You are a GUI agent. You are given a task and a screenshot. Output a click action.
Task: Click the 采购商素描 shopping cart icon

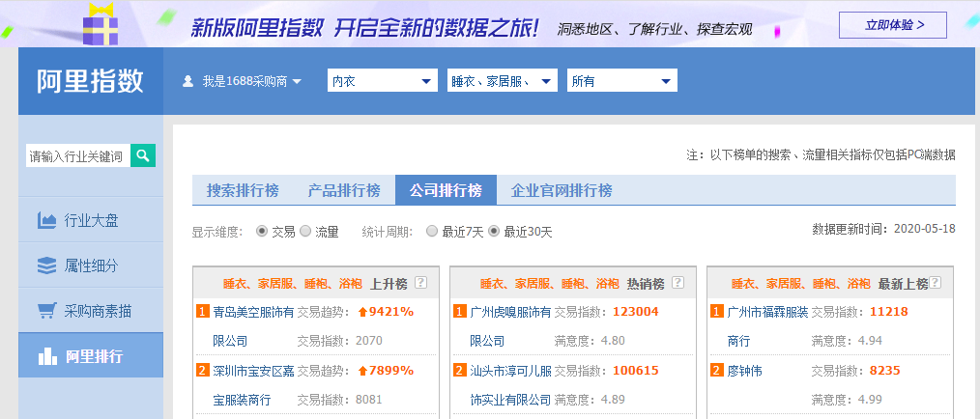[46, 311]
